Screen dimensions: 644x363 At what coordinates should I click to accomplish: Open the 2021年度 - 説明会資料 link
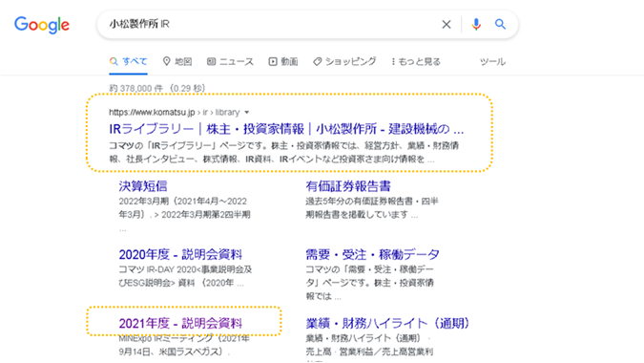click(180, 323)
